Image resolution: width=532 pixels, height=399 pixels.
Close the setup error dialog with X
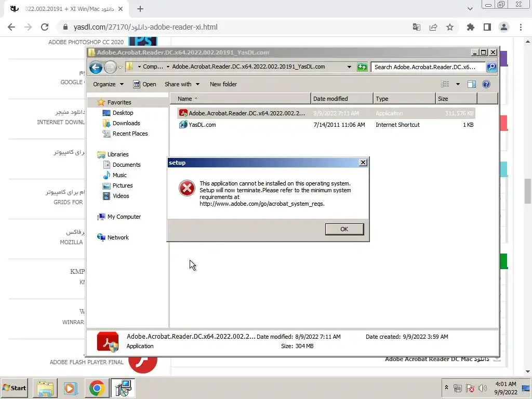[x=363, y=163]
